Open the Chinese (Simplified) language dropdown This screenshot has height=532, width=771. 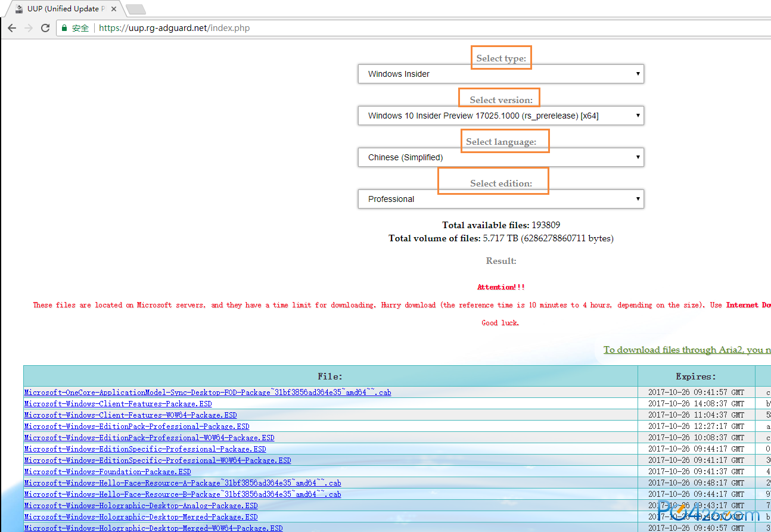501,157
